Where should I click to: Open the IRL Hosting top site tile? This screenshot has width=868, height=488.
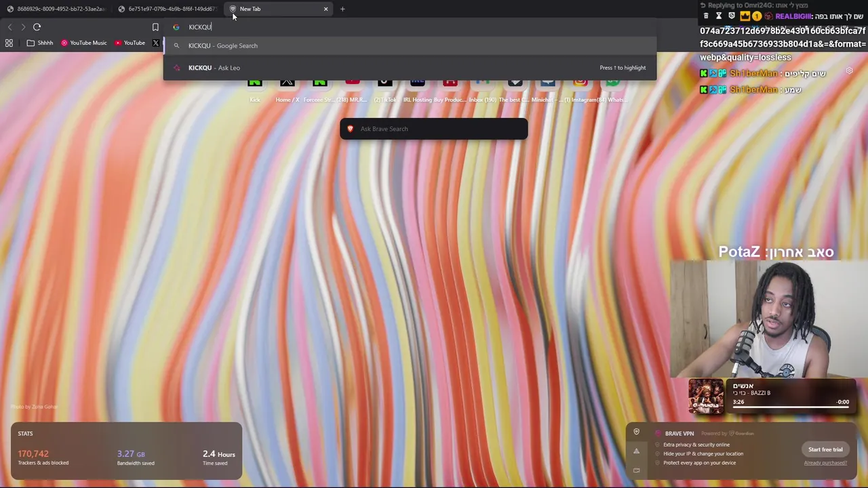(x=417, y=89)
